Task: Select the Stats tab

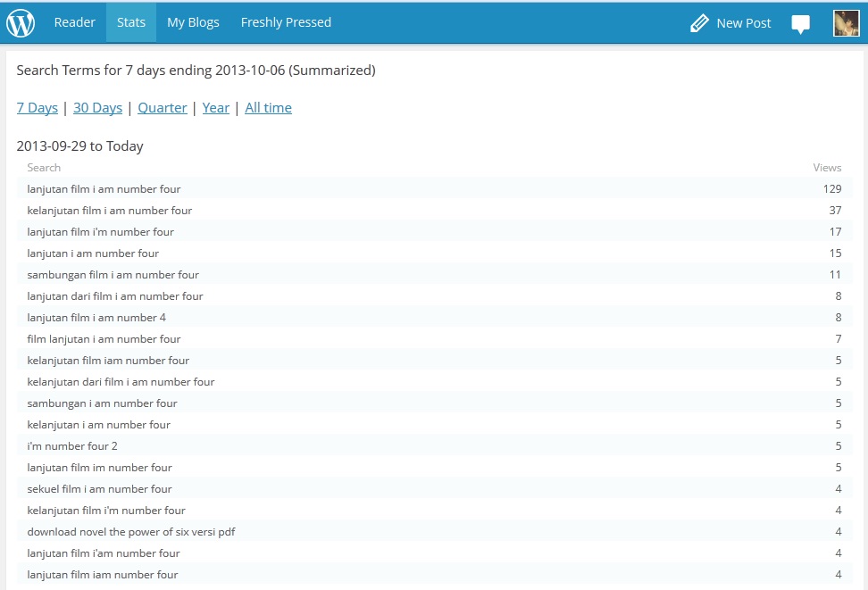Action: pyautogui.click(x=131, y=22)
